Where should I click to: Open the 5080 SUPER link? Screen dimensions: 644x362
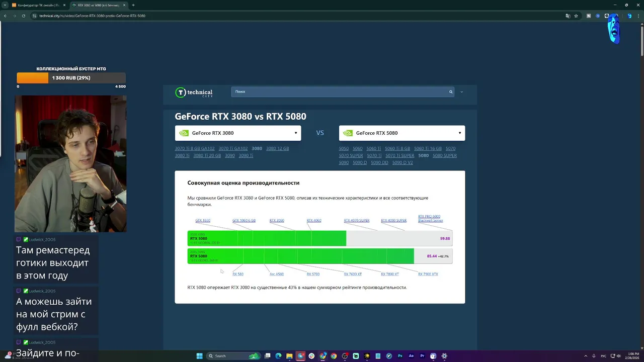[x=445, y=155]
